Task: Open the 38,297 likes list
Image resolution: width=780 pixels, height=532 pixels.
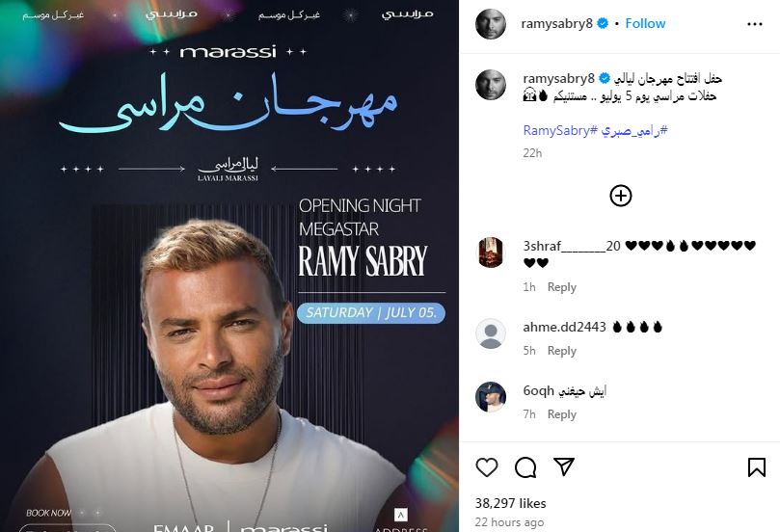Action: pyautogui.click(x=510, y=503)
